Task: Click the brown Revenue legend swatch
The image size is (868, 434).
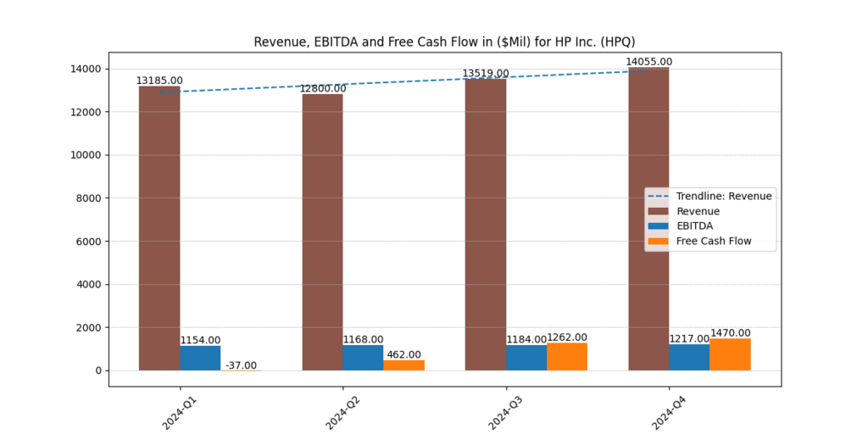Action: [659, 211]
